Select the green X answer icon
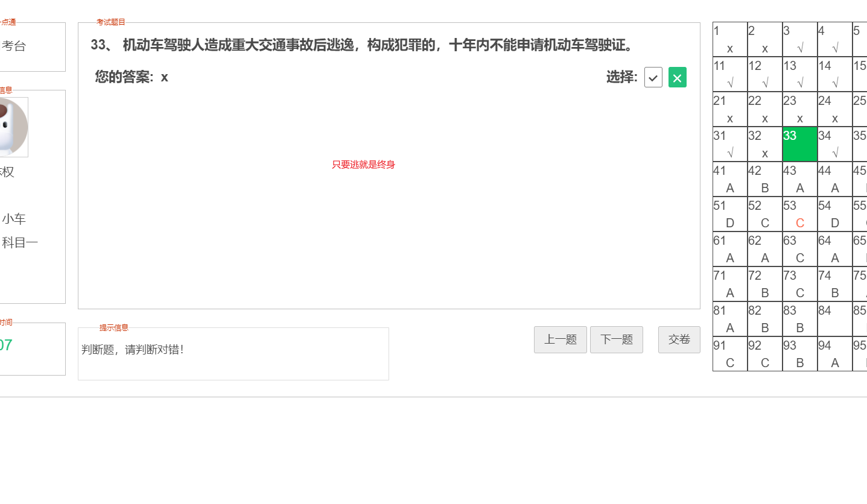This screenshot has height=504, width=867. [x=677, y=77]
